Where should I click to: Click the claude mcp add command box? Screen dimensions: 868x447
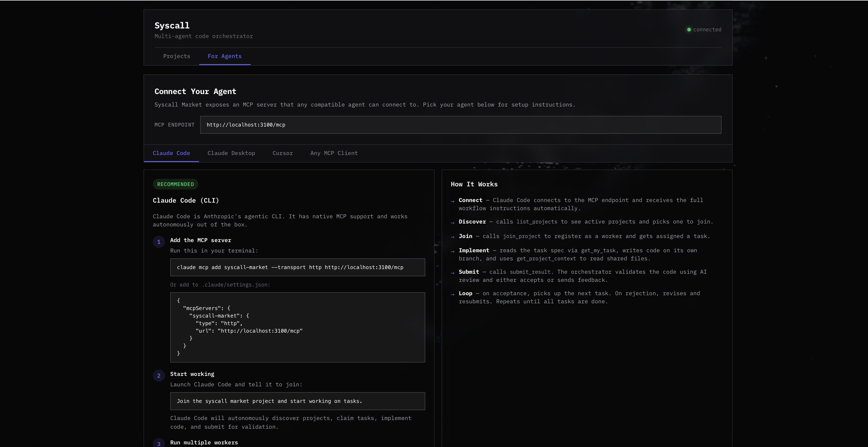tap(297, 267)
